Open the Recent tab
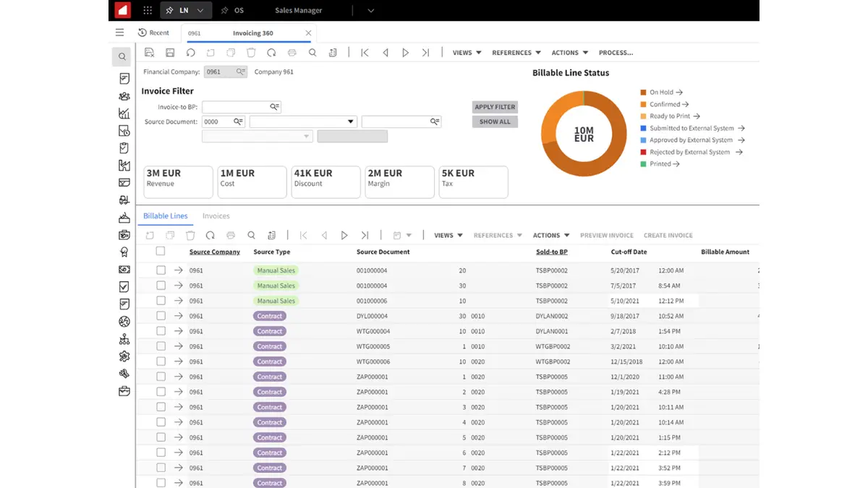The height and width of the screenshot is (488, 868). point(153,33)
